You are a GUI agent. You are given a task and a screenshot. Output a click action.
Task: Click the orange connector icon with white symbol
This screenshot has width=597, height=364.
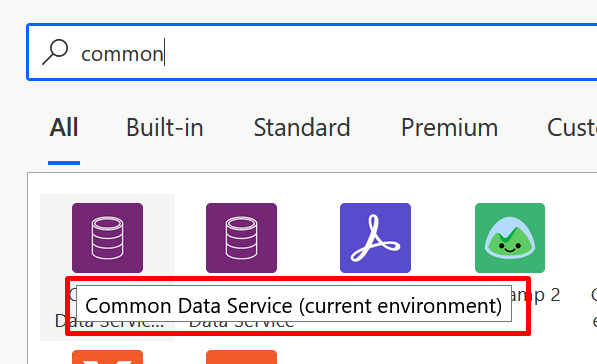pyautogui.click(x=107, y=357)
